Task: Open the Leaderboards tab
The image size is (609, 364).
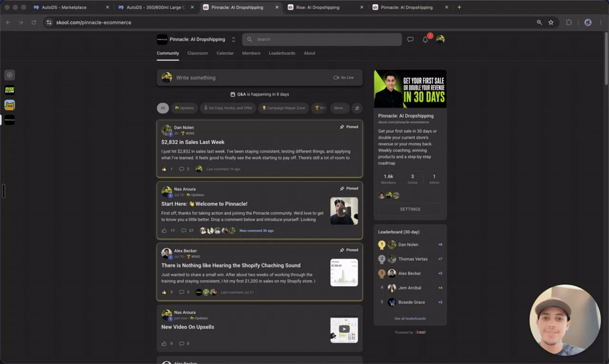Action: tap(282, 53)
